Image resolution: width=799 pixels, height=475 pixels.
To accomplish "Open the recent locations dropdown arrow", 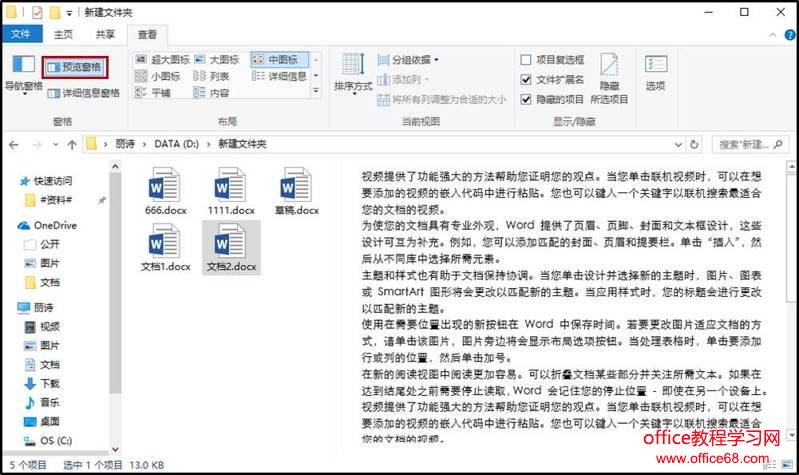I will [56, 145].
